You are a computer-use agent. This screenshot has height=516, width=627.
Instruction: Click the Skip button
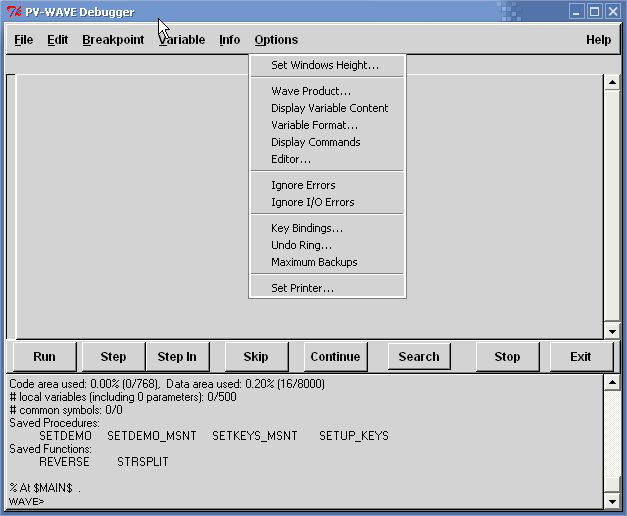(x=256, y=356)
